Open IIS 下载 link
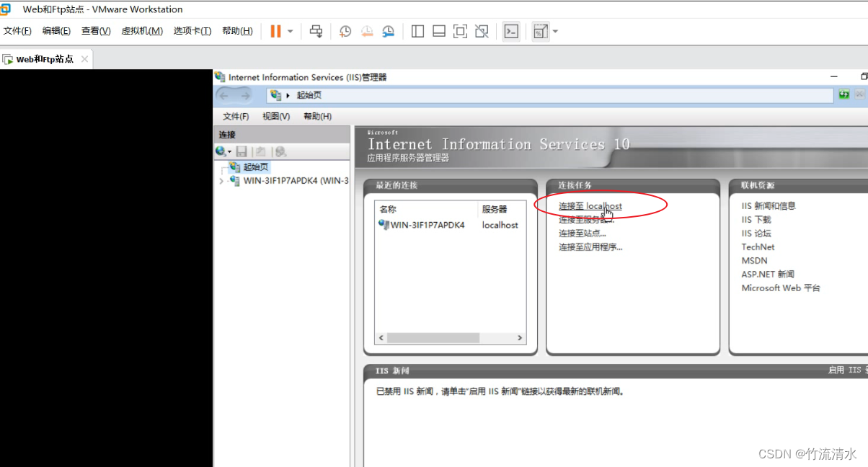This screenshot has width=868, height=467. point(756,219)
